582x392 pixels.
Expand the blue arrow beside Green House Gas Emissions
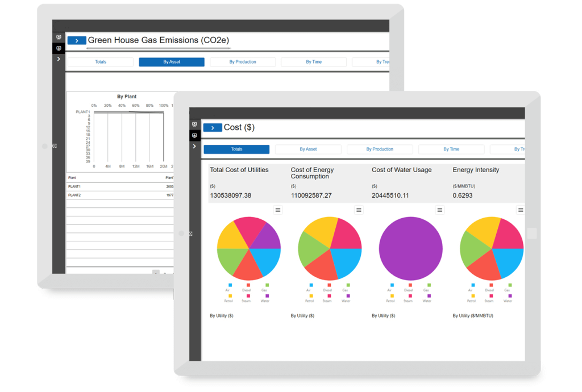(x=77, y=40)
